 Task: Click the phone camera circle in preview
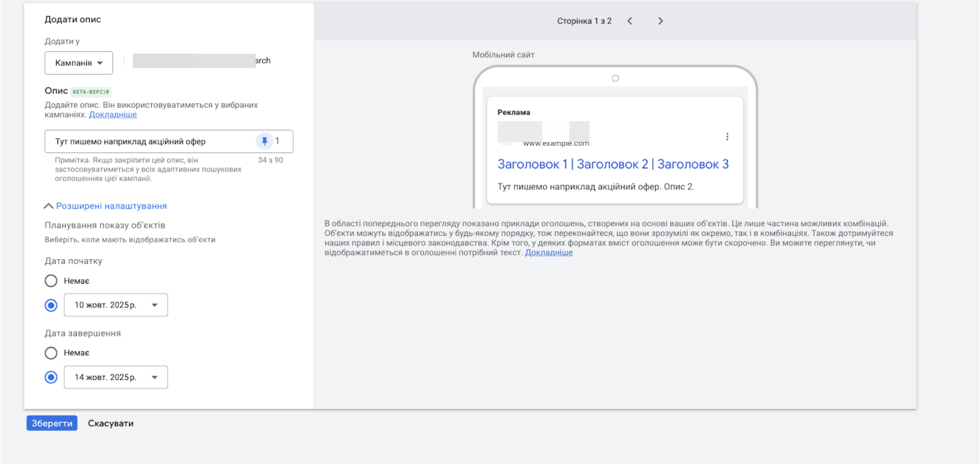coord(615,79)
